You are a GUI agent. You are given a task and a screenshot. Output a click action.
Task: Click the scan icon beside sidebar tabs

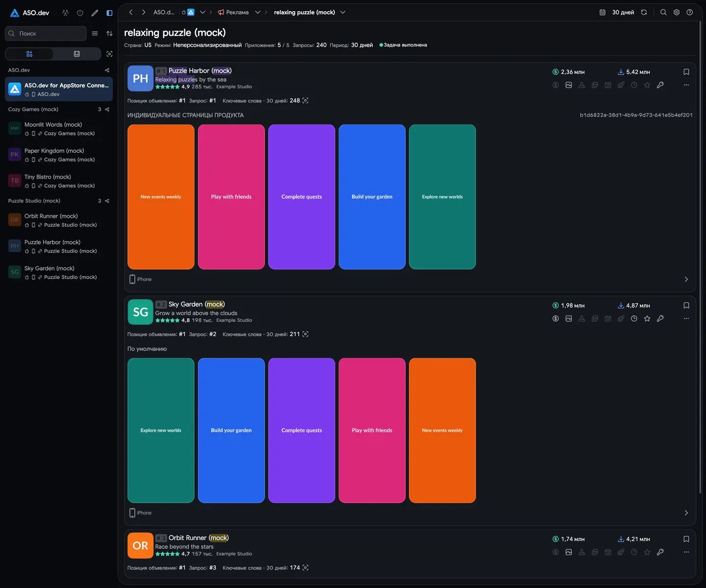[x=109, y=54]
